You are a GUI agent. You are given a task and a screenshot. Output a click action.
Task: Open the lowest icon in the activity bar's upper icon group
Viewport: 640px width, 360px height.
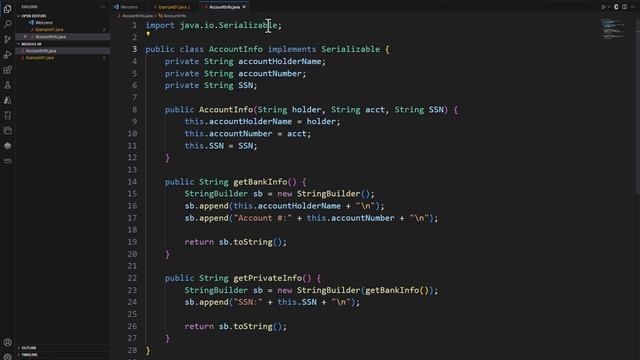[7, 161]
